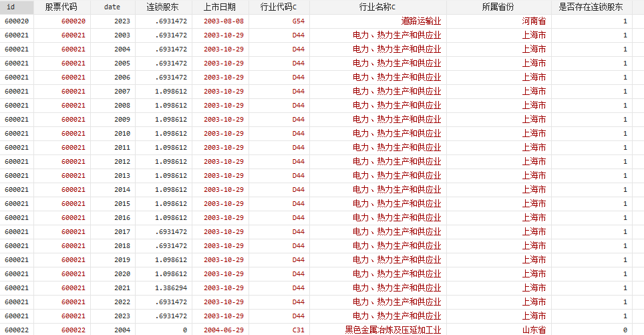Screen dimensions: 644x335
Task: Click the industry code cell G54
Action: tap(298, 21)
